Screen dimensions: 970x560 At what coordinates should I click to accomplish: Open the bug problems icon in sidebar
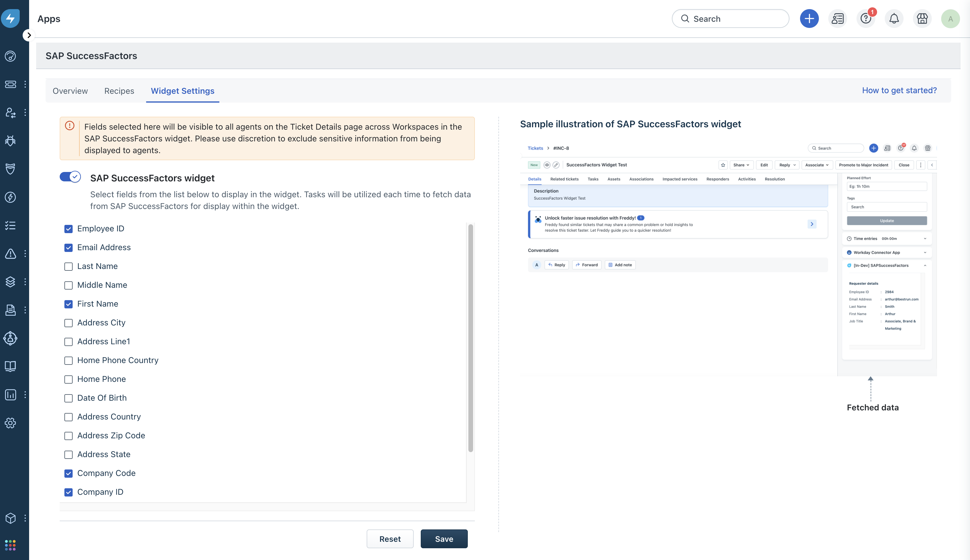(x=10, y=141)
